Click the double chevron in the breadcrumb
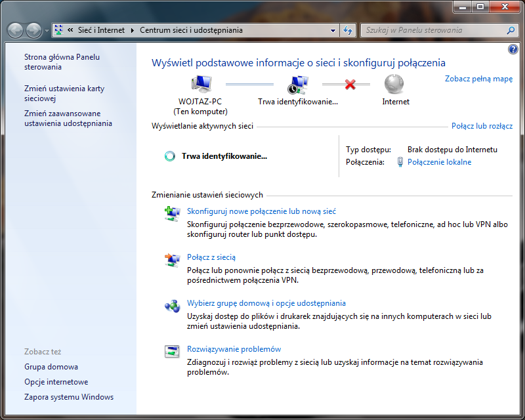 point(70,30)
